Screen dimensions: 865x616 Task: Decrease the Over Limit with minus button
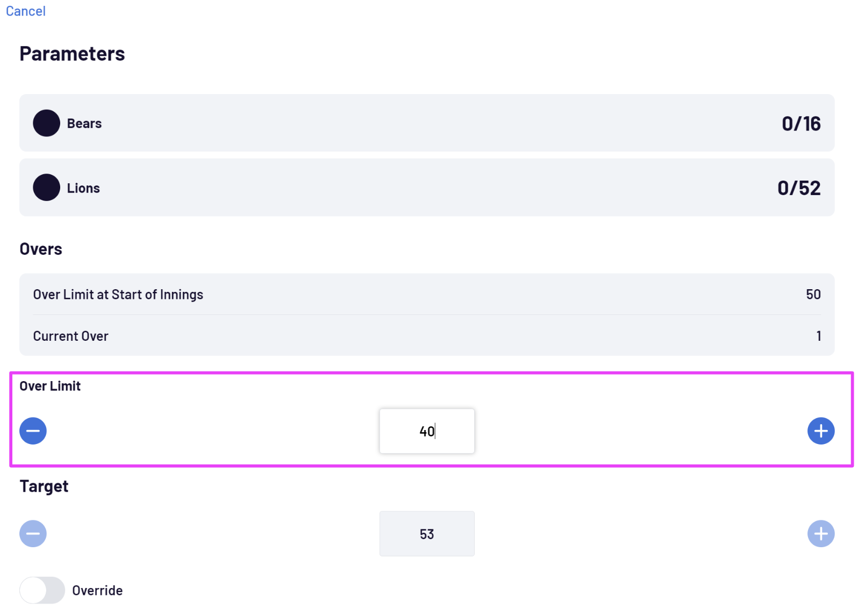[33, 431]
